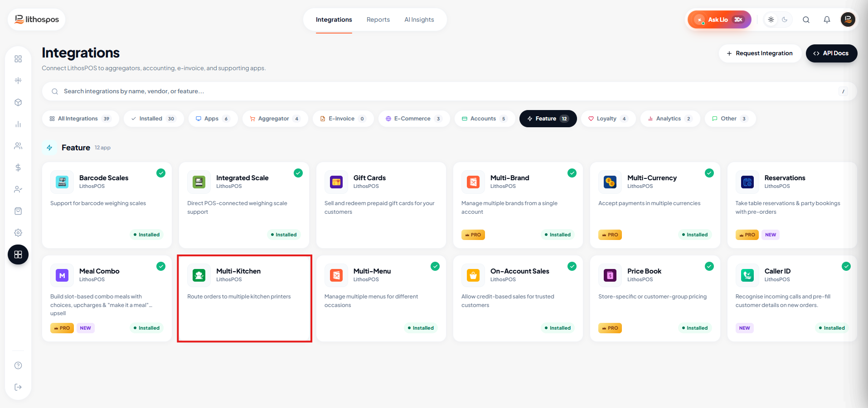Click the Installed badge on Multi-Menu card
The width and height of the screenshot is (868, 408).
click(421, 328)
